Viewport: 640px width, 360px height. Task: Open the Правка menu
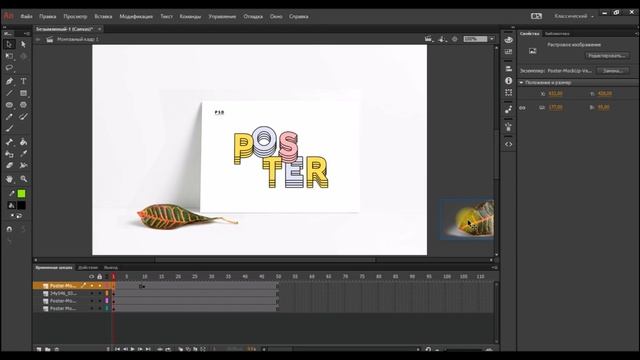(48, 17)
